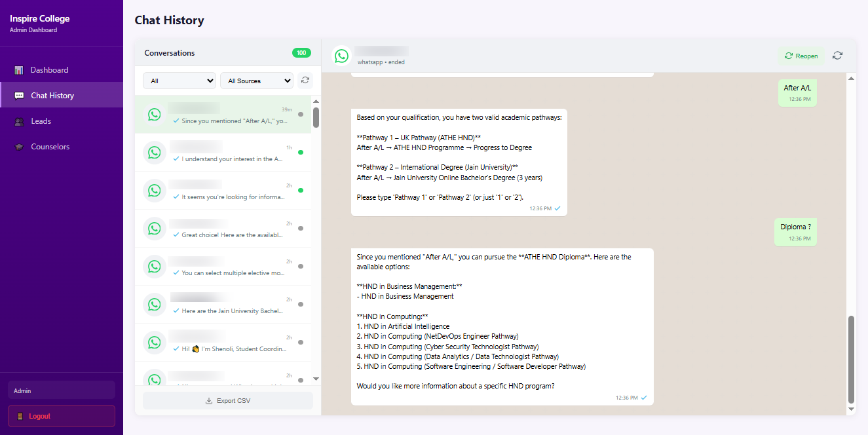This screenshot has width=868, height=435.
Task: Click the Leads people icon
Action: coord(19,121)
